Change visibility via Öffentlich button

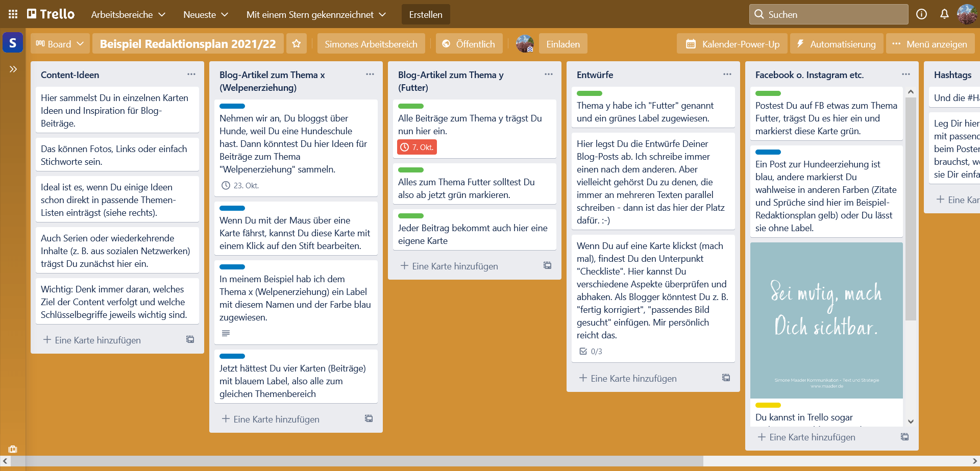pyautogui.click(x=469, y=44)
